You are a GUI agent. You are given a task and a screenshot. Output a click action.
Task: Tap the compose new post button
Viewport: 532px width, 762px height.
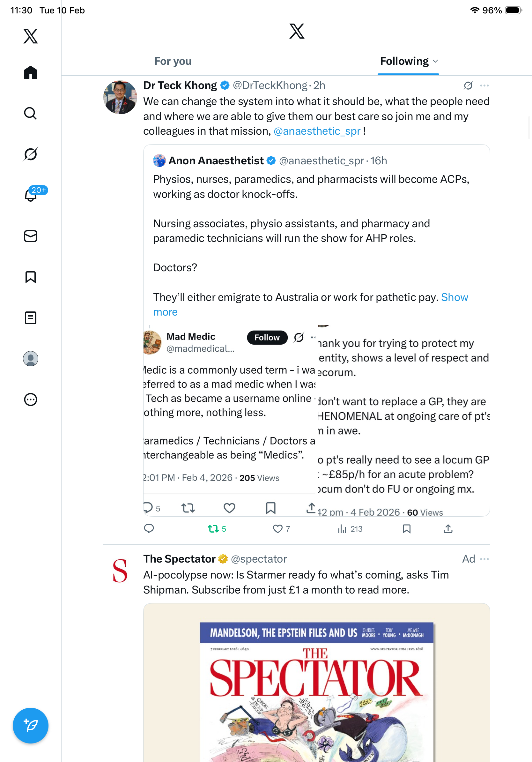[x=30, y=726]
